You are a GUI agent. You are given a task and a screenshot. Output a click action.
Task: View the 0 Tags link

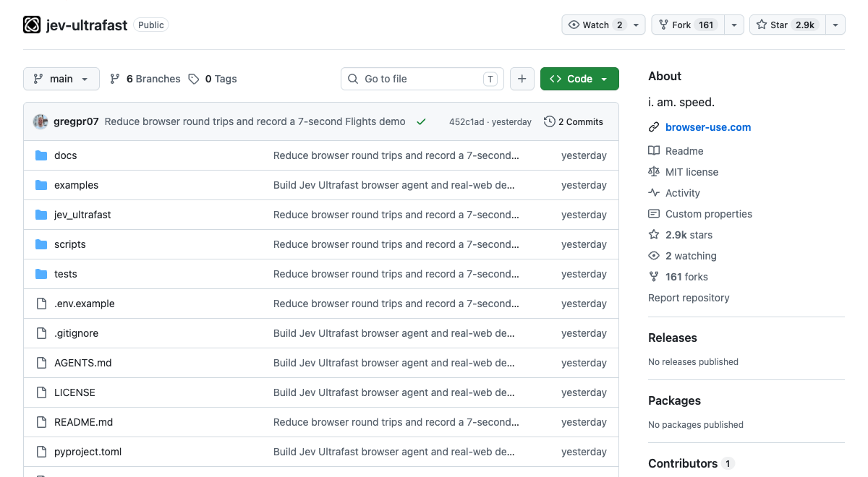pos(213,79)
